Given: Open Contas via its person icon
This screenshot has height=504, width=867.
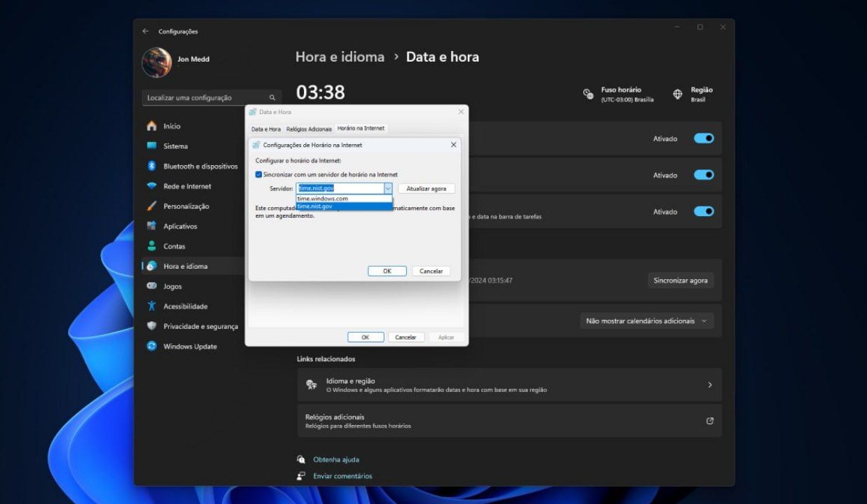Looking at the screenshot, I should pyautogui.click(x=151, y=246).
